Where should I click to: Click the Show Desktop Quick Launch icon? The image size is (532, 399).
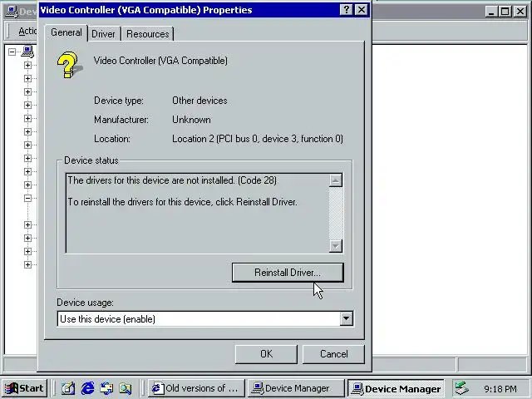coord(68,388)
